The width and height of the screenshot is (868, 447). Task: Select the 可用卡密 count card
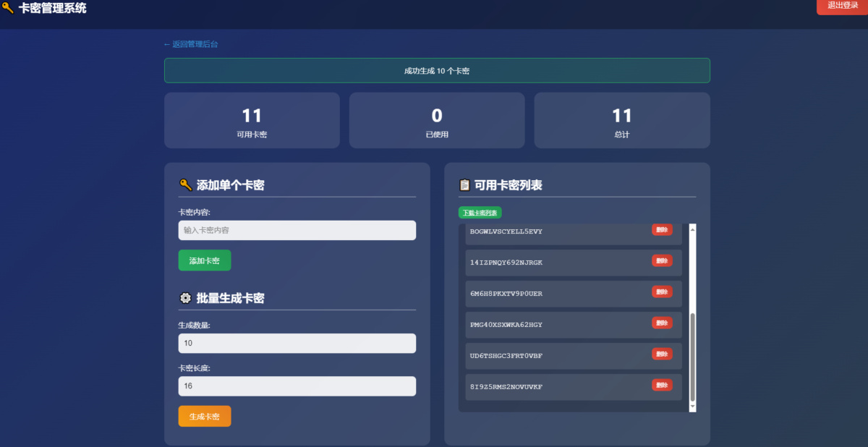point(252,120)
